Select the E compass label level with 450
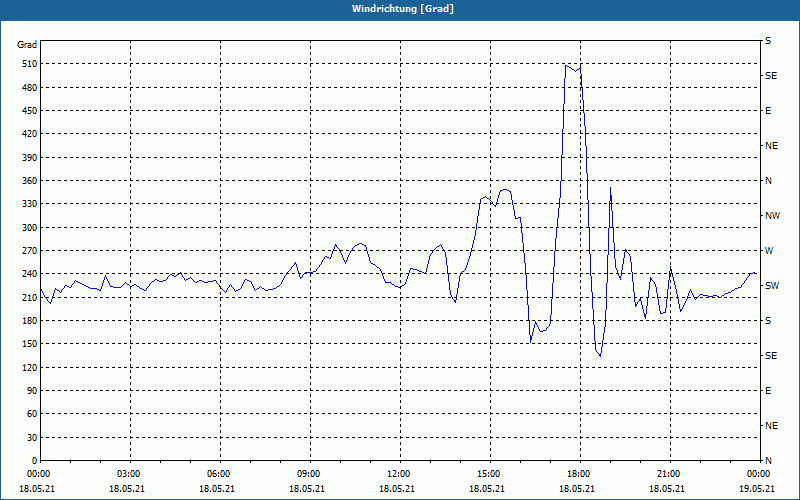This screenshot has width=800, height=500. pos(768,111)
